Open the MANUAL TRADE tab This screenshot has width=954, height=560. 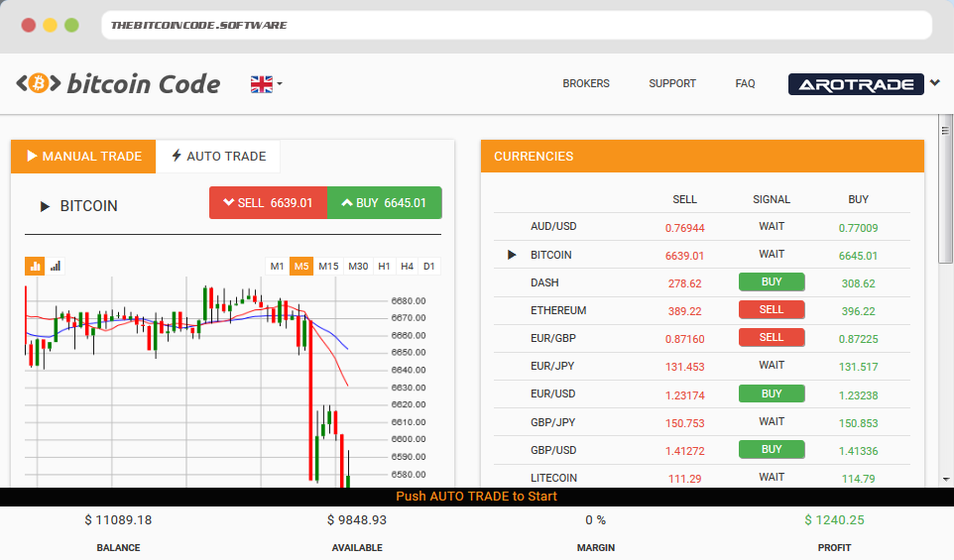(83, 157)
